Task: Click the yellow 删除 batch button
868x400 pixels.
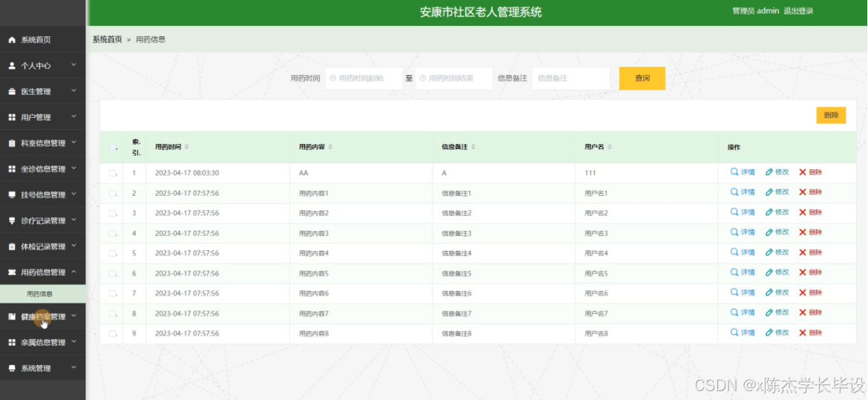Action: tap(831, 115)
